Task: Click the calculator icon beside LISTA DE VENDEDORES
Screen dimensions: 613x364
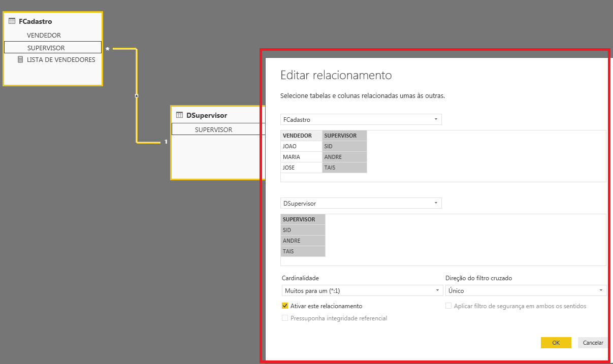Action: coord(20,59)
